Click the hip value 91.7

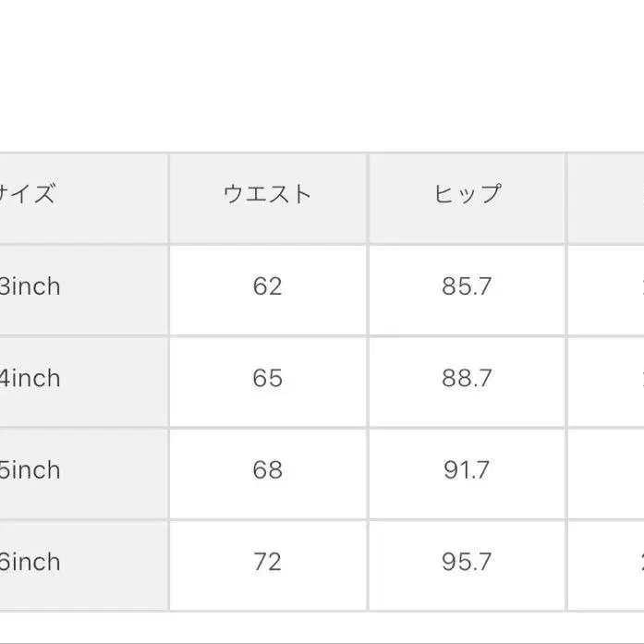(467, 470)
